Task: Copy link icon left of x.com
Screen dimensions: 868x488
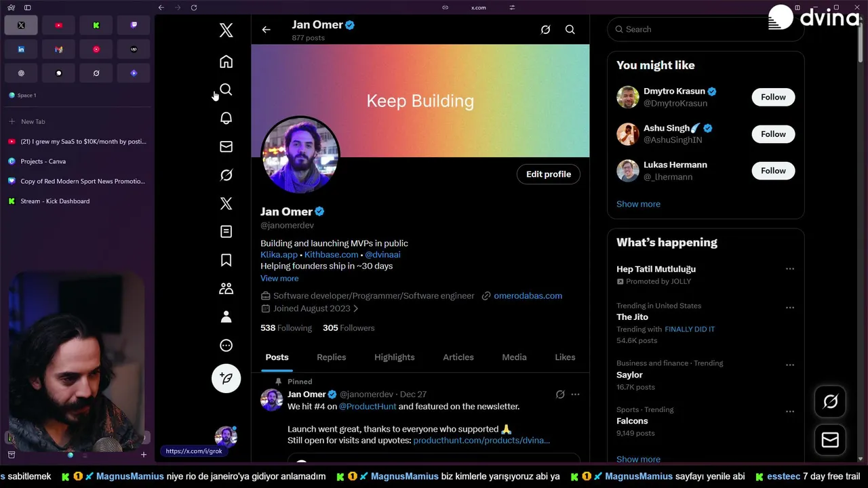Action: [446, 7]
